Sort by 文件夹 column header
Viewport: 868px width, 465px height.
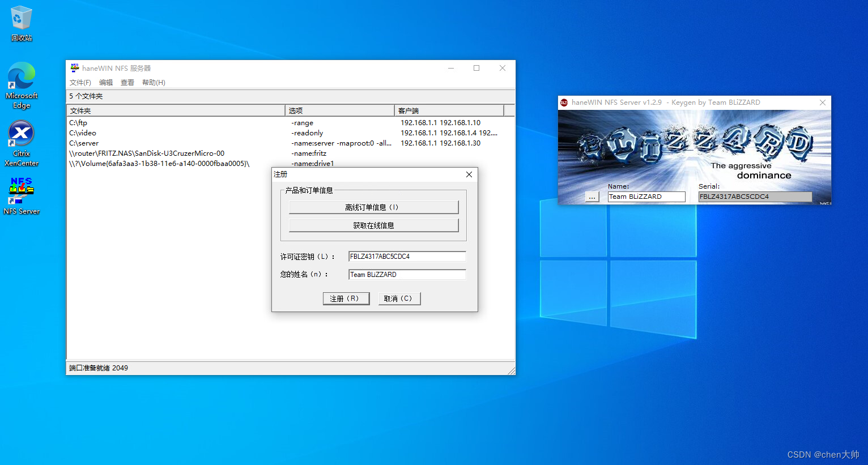tap(176, 110)
